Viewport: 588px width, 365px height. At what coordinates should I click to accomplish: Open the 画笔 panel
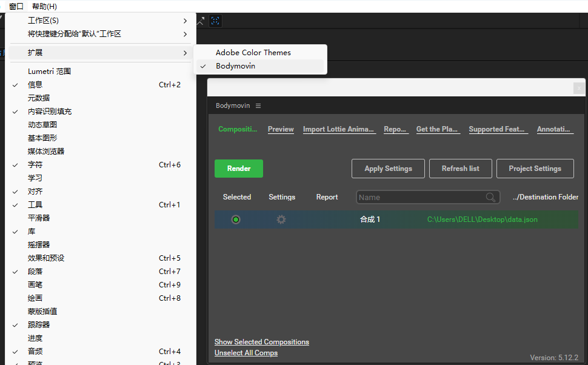[101, 285]
